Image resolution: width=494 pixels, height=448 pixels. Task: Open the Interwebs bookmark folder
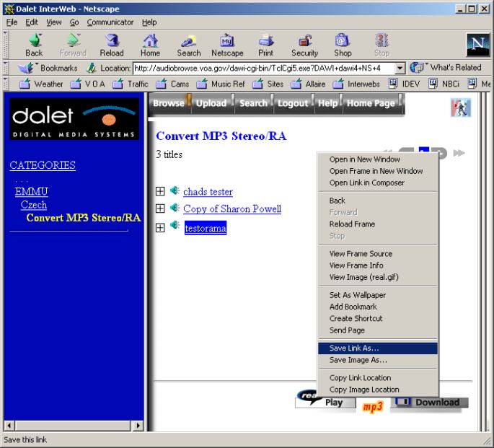click(x=356, y=84)
